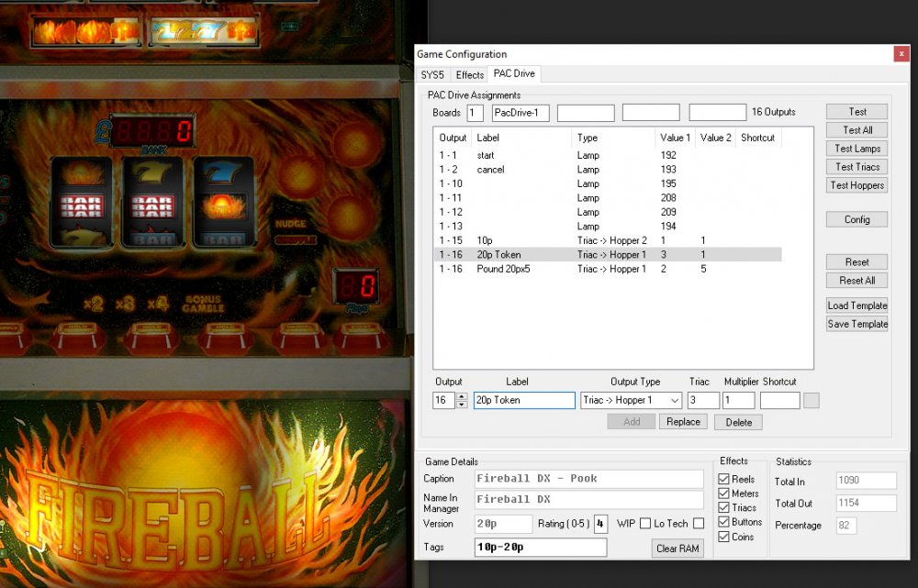Click the Test All button
Viewport: 918px width, 588px height.
tap(857, 130)
